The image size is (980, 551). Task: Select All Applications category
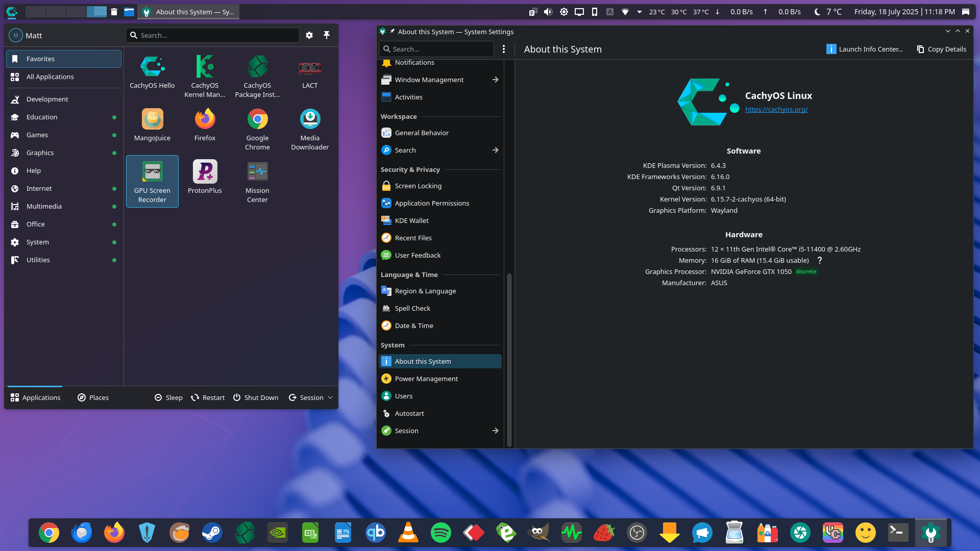[x=50, y=77]
